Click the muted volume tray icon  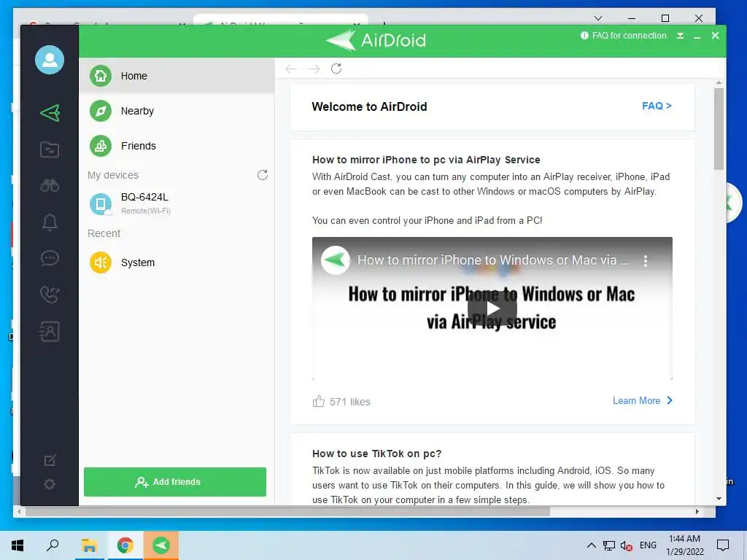[x=626, y=545]
